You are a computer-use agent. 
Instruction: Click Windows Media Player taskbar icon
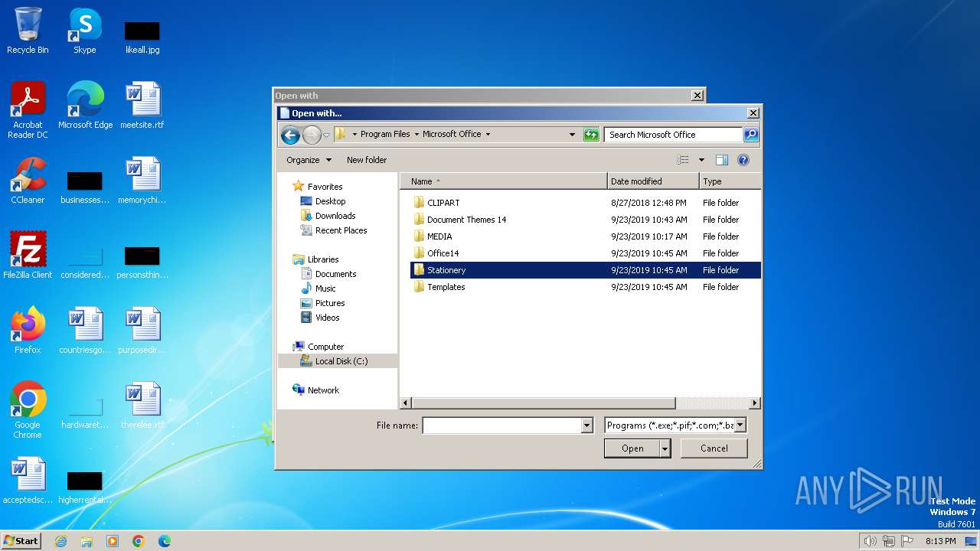tap(113, 541)
